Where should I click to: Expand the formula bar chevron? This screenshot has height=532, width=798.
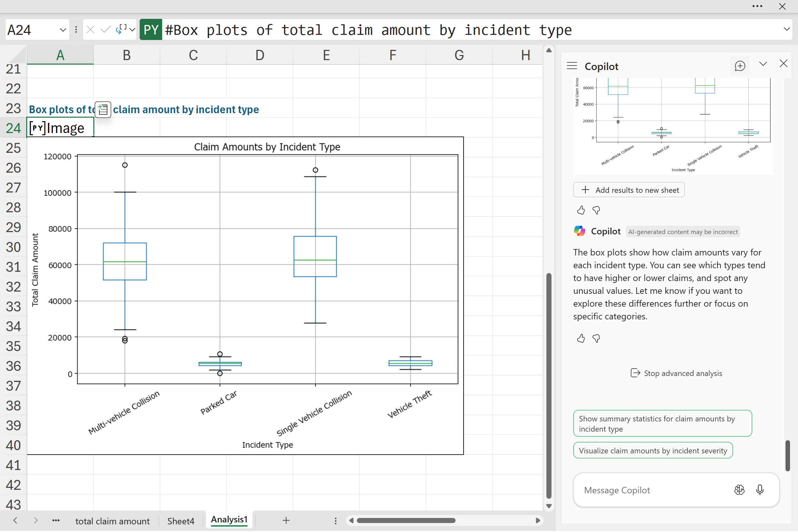[x=787, y=29]
